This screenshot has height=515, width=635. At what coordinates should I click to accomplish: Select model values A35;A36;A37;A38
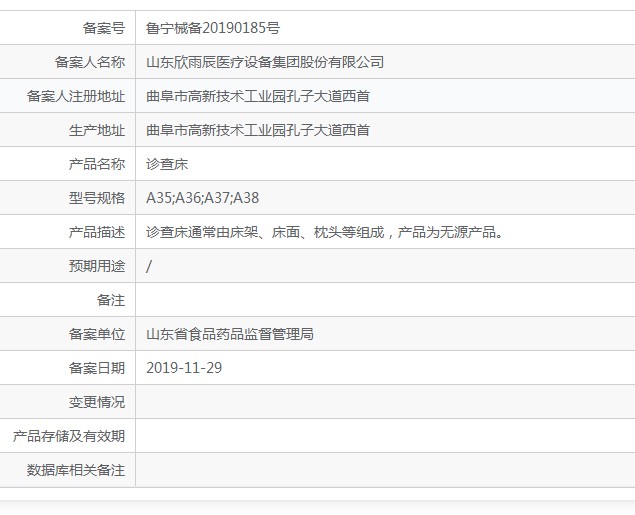click(x=202, y=198)
